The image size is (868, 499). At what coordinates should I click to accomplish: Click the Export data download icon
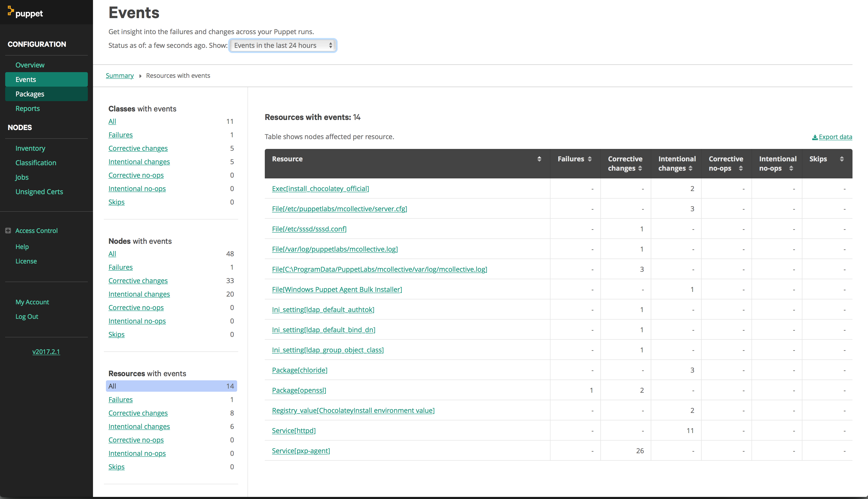pos(815,138)
